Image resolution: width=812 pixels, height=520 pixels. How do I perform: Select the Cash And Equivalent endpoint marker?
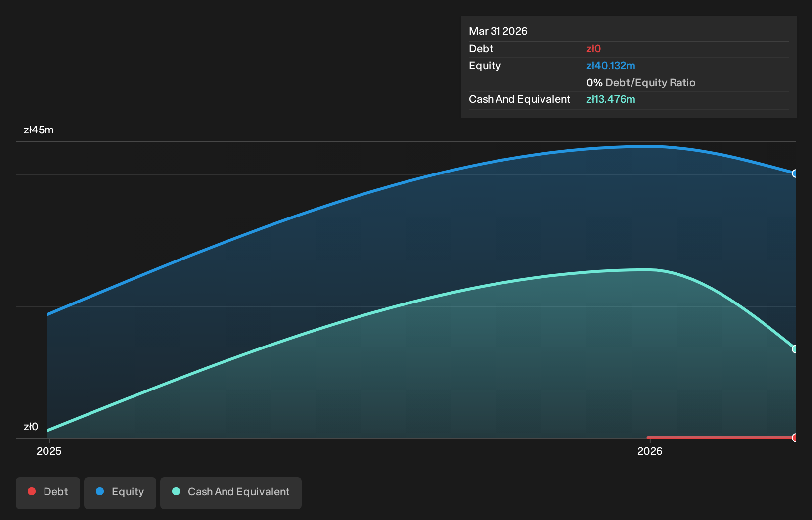coord(795,349)
